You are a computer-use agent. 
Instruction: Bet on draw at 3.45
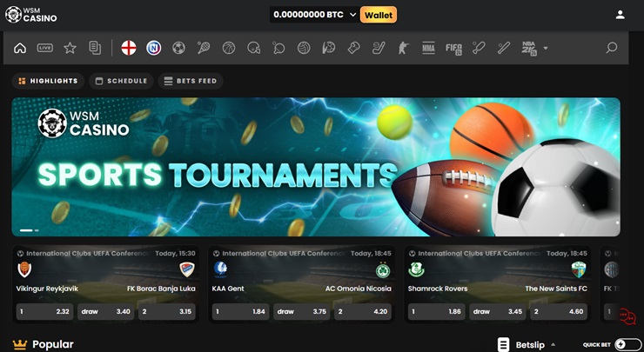[498, 311]
